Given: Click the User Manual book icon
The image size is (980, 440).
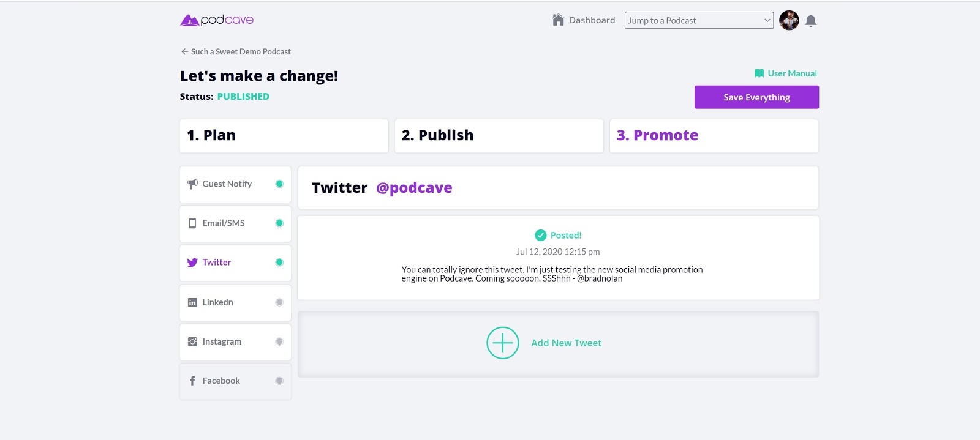Looking at the screenshot, I should click(x=759, y=73).
